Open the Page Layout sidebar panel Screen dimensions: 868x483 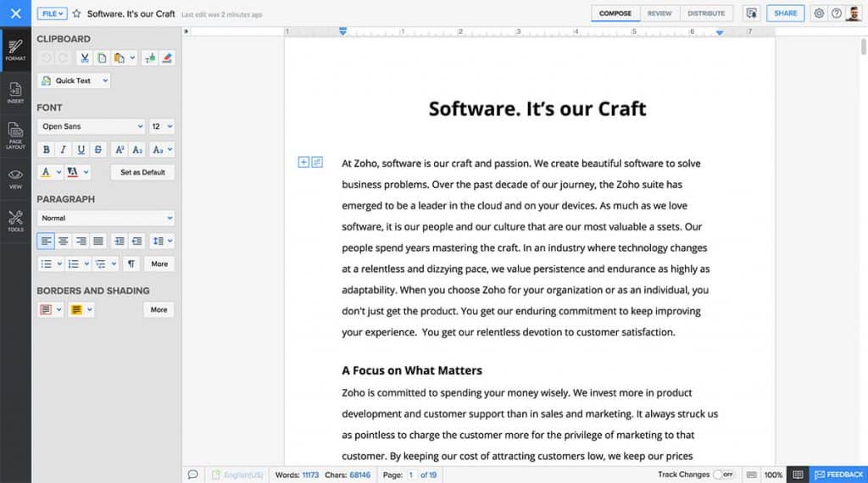tap(15, 136)
